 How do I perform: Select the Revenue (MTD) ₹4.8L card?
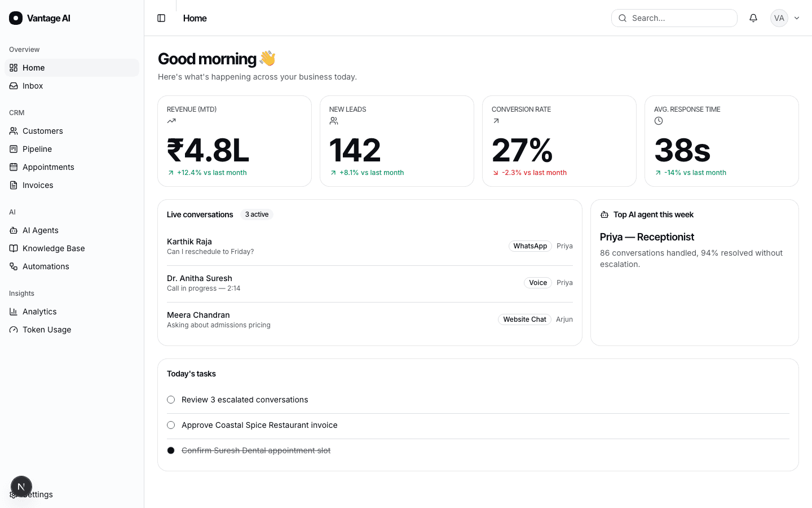(x=235, y=141)
